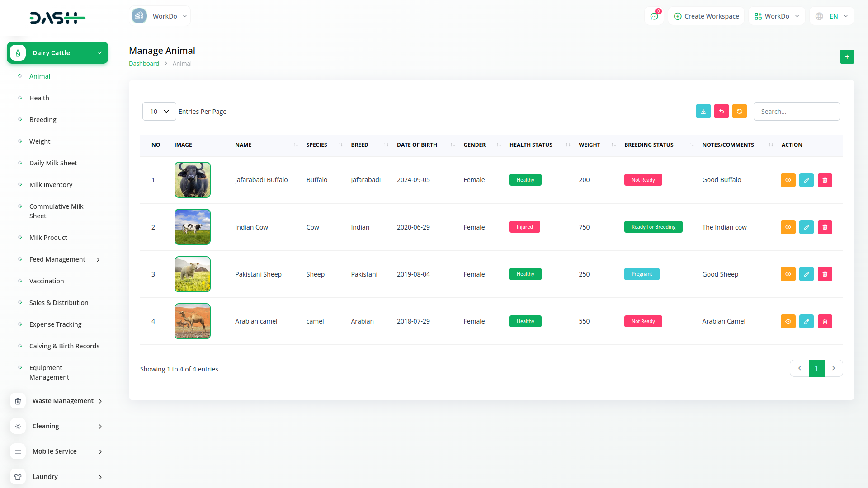Click the orange refresh icon
This screenshot has height=488, width=868.
click(739, 112)
